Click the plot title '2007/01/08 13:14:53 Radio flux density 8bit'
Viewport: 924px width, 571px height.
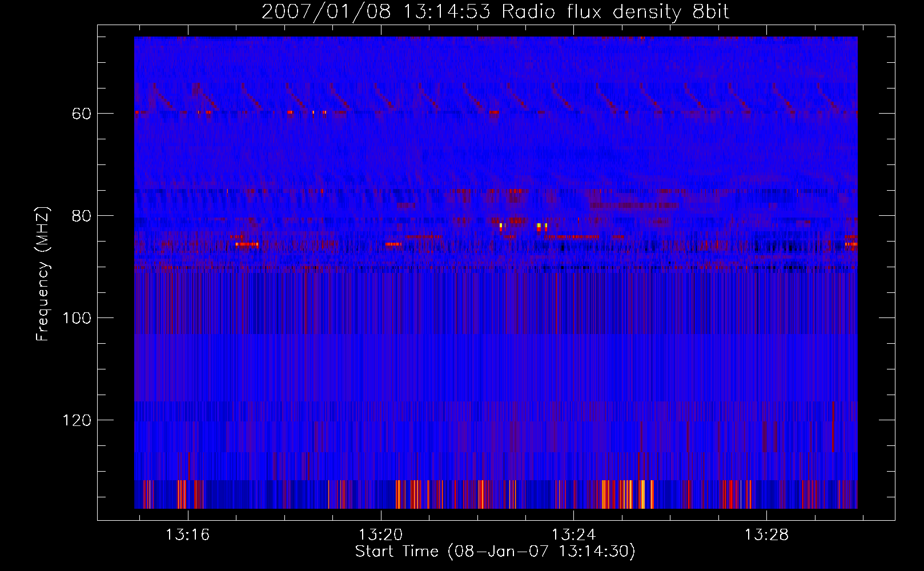click(495, 11)
